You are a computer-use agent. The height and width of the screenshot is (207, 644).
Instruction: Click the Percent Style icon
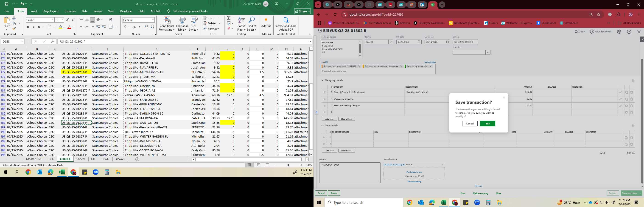[134, 27]
